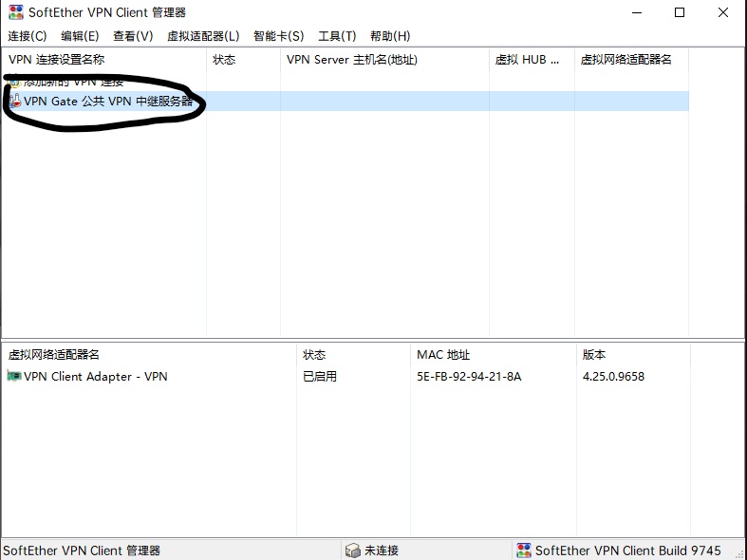The height and width of the screenshot is (560, 747).
Task: Sort by VPN 连接设置名称 column header
Action: click(x=103, y=60)
